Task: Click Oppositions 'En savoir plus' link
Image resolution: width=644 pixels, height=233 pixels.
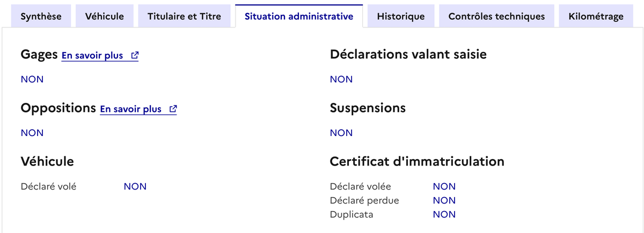Action: click(x=130, y=109)
